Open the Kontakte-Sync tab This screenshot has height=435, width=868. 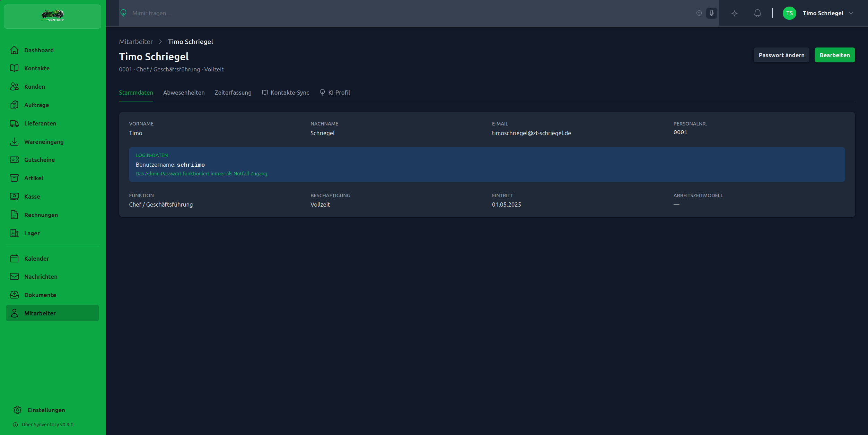(x=286, y=93)
